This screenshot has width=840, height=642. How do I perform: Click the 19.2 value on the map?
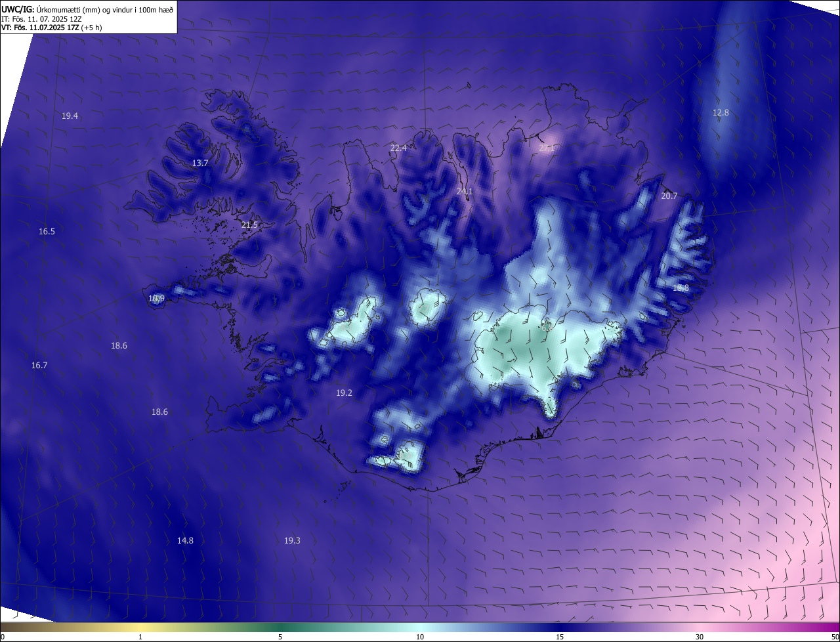click(344, 393)
